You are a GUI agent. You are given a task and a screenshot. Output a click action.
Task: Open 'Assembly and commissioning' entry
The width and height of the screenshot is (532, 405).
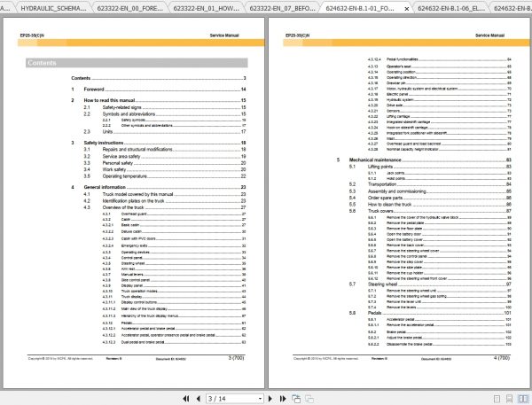(x=397, y=191)
